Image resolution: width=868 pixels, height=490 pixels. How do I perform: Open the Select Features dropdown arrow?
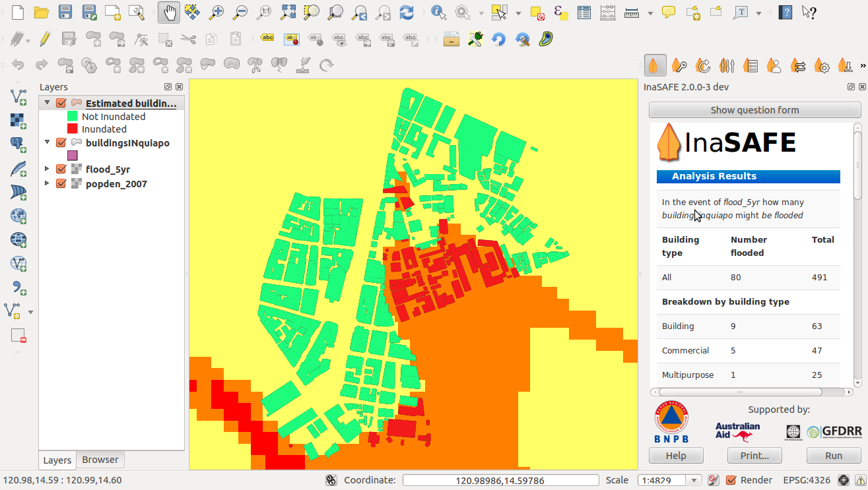[x=518, y=12]
